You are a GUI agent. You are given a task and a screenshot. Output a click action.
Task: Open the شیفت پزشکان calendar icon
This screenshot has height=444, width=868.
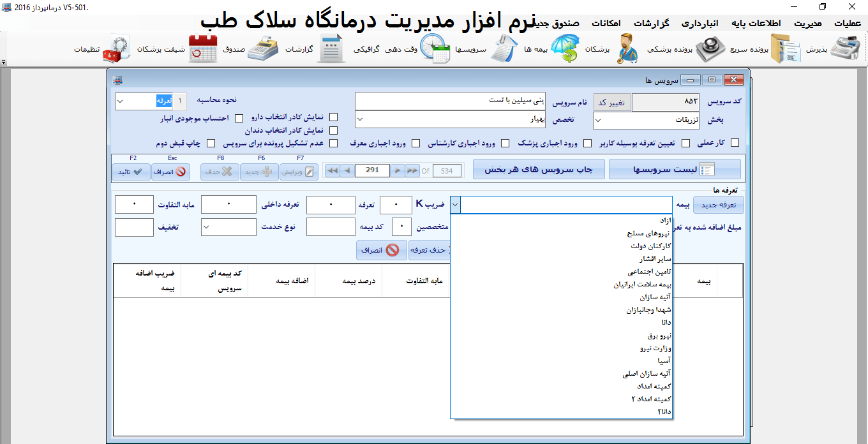(x=204, y=49)
